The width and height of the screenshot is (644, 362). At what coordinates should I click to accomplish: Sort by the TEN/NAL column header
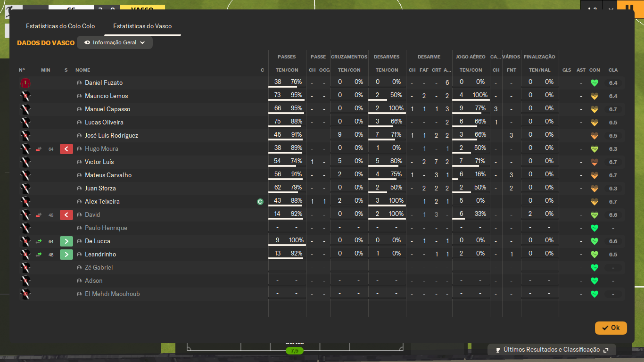pyautogui.click(x=540, y=70)
